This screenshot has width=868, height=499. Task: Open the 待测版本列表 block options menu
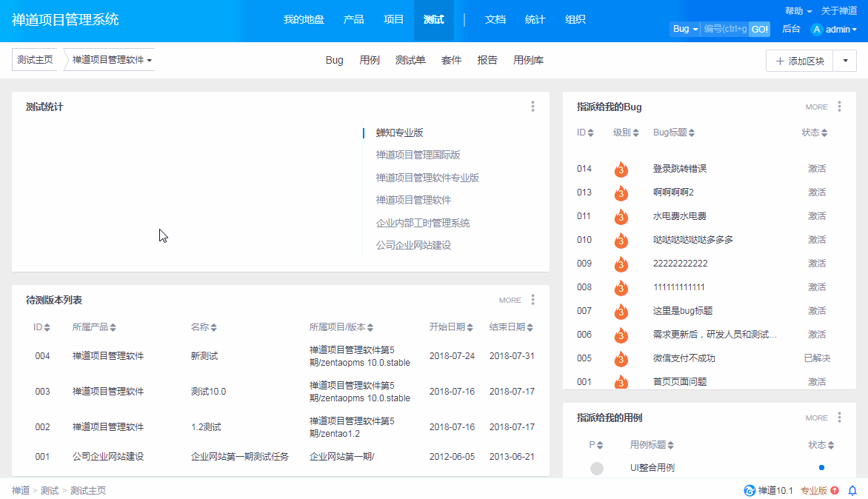(x=533, y=300)
